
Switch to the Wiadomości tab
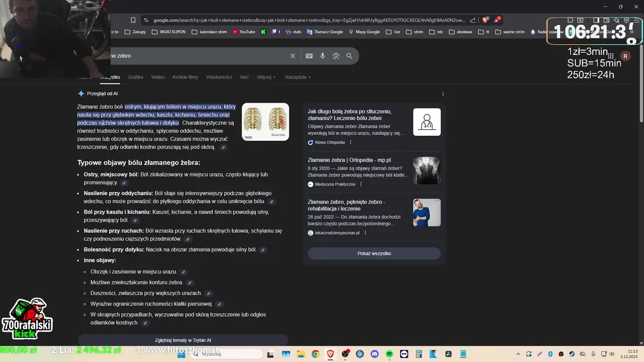pos(219,77)
